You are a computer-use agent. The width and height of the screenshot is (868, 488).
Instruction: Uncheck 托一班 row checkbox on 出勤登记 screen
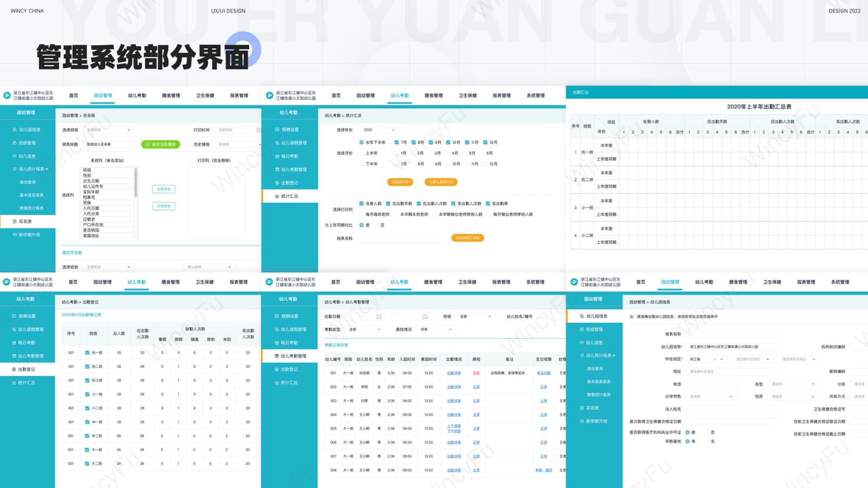tap(87, 352)
